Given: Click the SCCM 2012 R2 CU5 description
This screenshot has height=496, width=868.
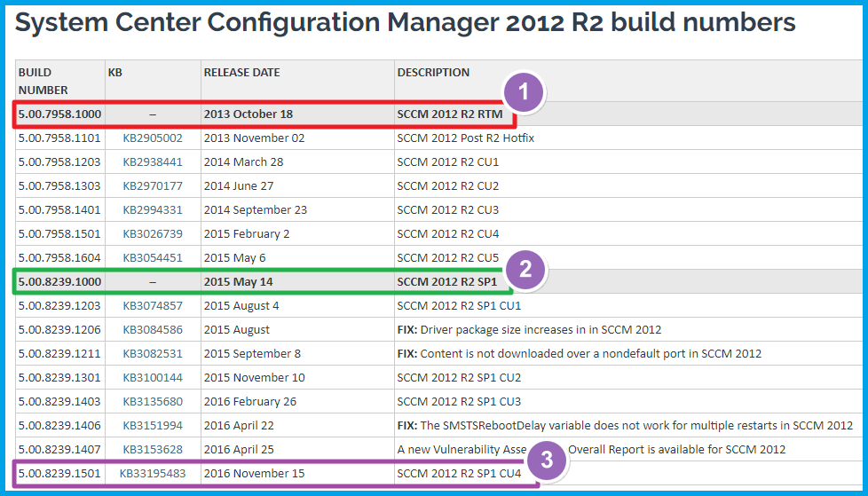Looking at the screenshot, I should (x=448, y=258).
